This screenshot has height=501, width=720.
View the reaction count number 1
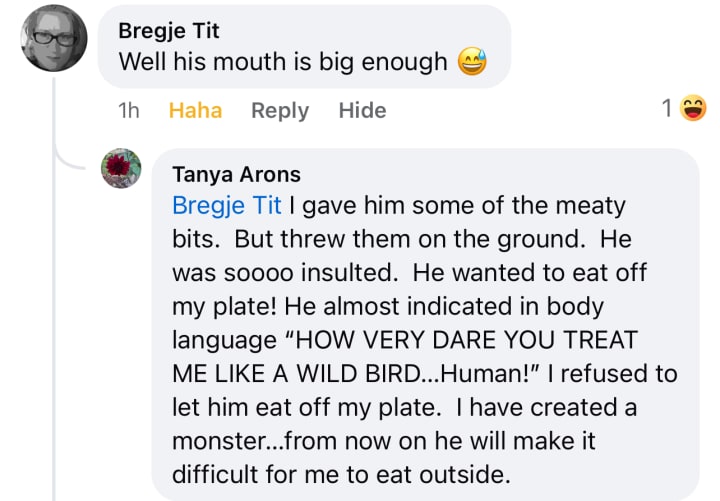667,109
